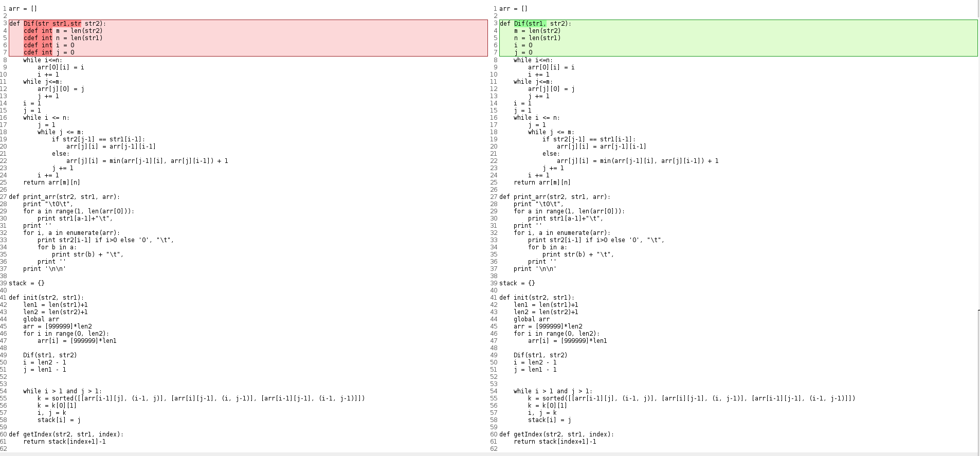
Task: Click 'def getIndex(str2, str1, index):' in left pane
Action: point(66,434)
